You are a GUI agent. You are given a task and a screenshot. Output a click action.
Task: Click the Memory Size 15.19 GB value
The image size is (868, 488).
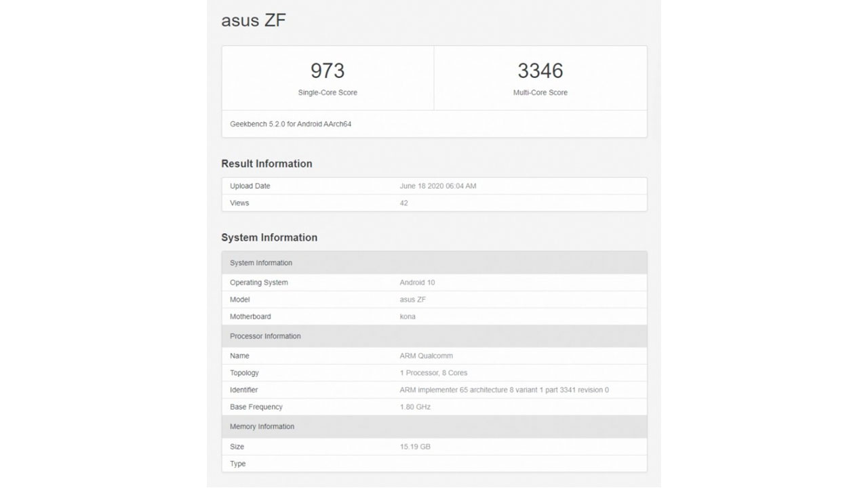[x=416, y=447]
